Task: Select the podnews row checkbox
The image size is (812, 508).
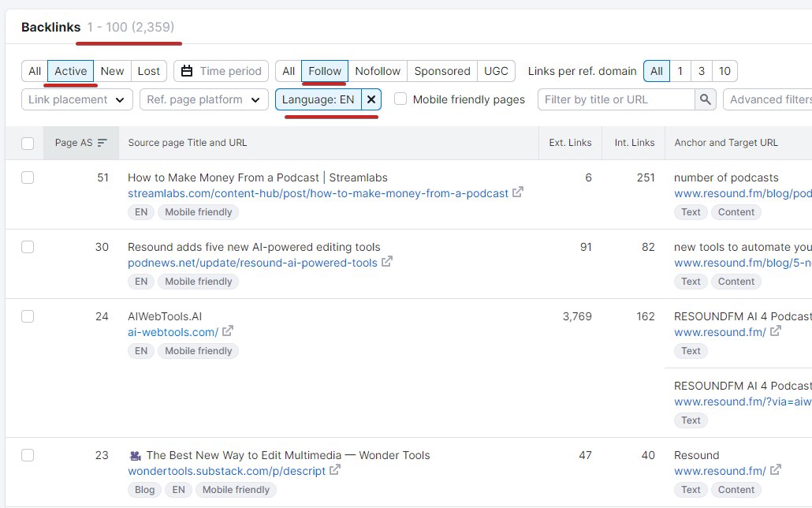Action: (x=28, y=247)
